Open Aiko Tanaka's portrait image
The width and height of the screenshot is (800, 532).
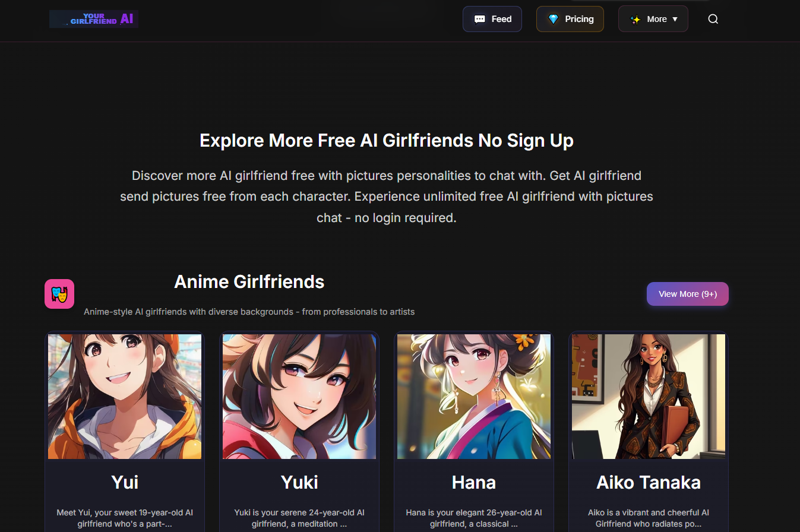pos(649,396)
